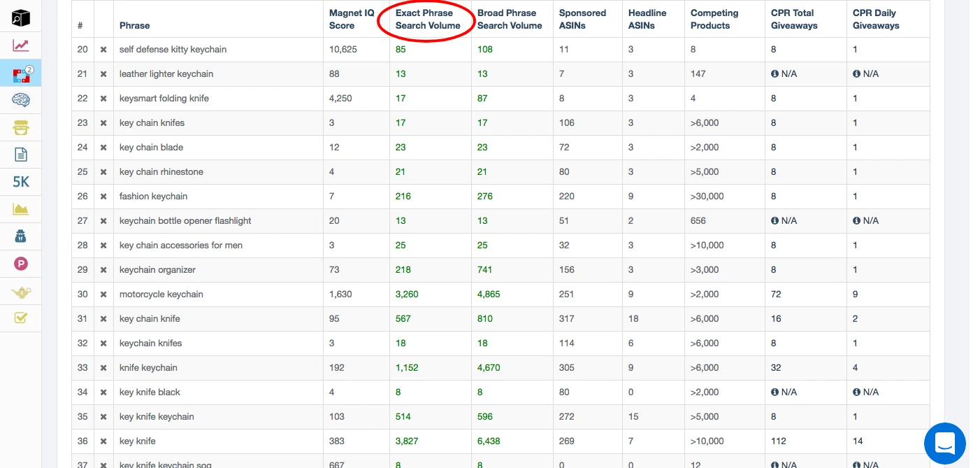This screenshot has width=980, height=468.
Task: Delete the keychain organizer row
Action: [x=103, y=269]
